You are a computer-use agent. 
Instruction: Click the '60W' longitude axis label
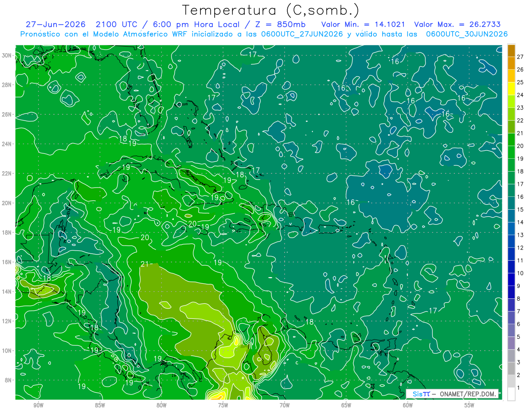(408, 405)
